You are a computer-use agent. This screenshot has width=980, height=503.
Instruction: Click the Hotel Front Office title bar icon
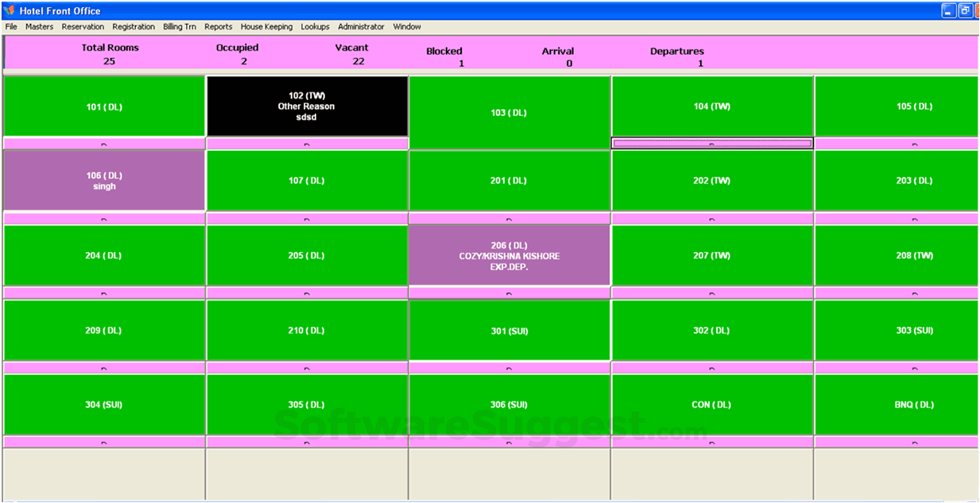coord(9,10)
